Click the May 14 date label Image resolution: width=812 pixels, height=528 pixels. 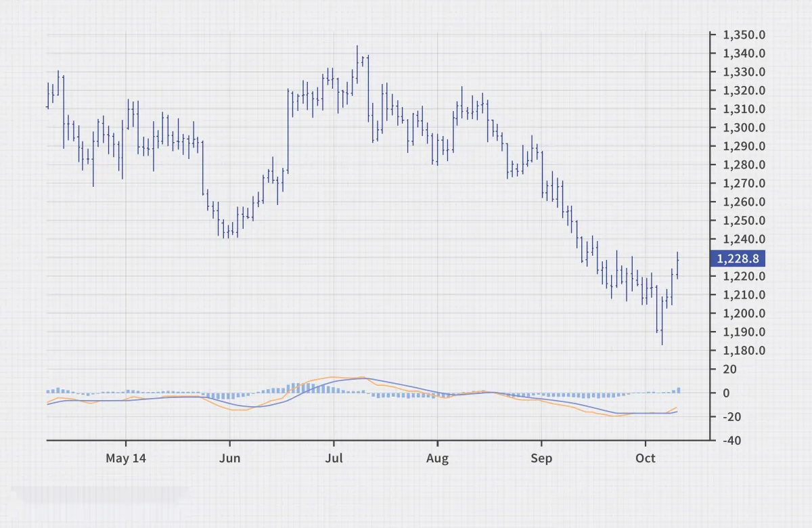pos(126,458)
